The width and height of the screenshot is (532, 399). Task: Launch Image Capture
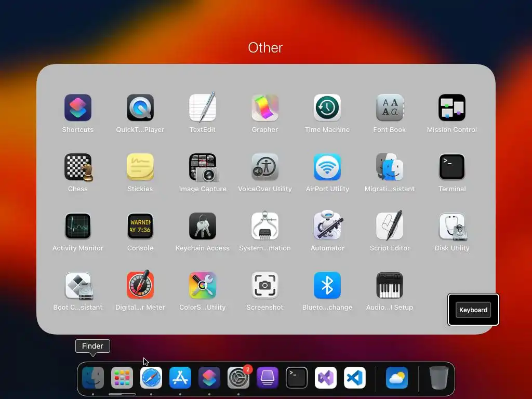coord(203,167)
